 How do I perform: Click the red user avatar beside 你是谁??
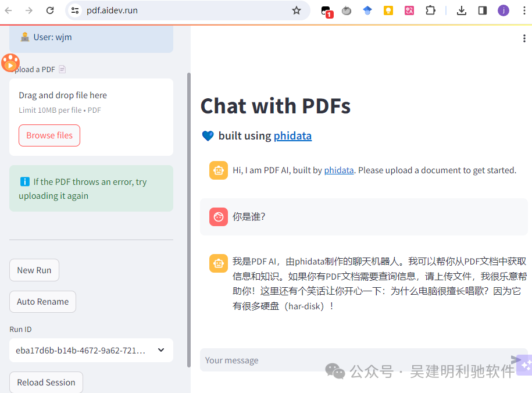pos(219,216)
